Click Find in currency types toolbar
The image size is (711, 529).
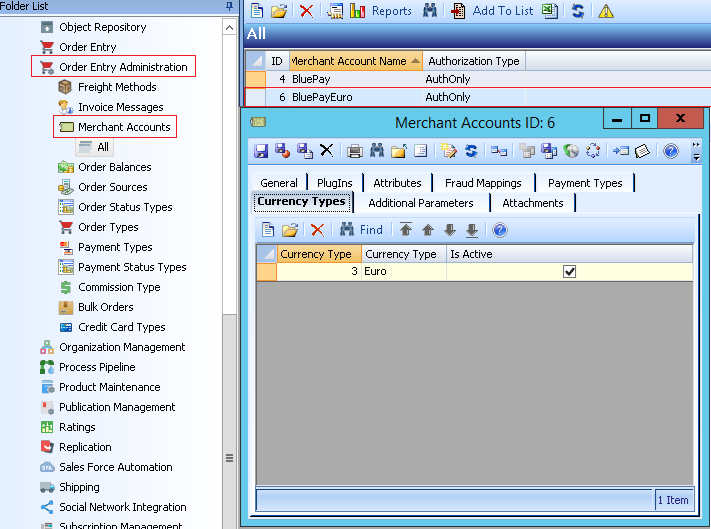[x=362, y=230]
